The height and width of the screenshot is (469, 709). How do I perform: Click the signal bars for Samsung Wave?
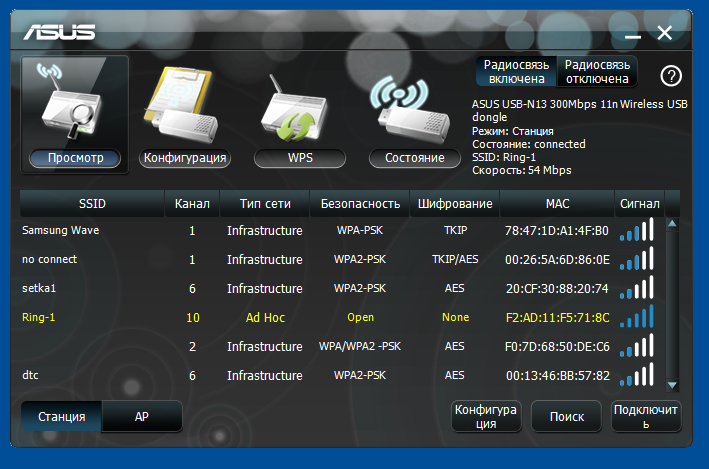[637, 230]
